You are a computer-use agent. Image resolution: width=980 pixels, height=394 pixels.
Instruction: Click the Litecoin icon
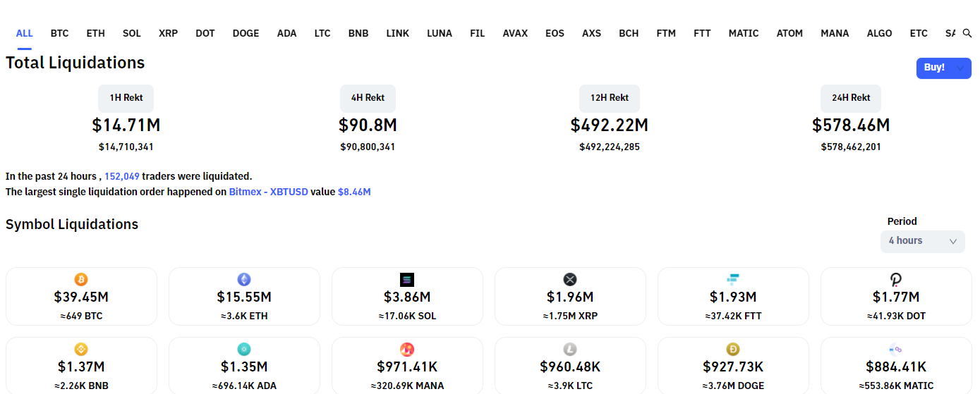(570, 349)
